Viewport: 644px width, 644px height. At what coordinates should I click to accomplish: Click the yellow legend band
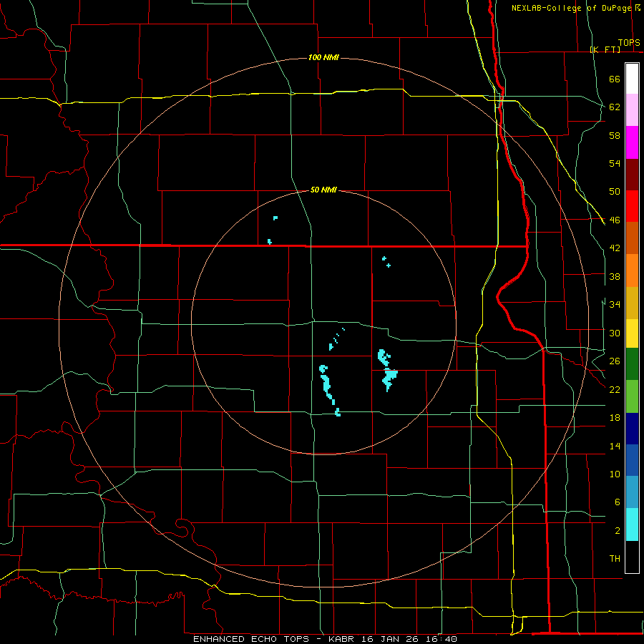(632, 333)
